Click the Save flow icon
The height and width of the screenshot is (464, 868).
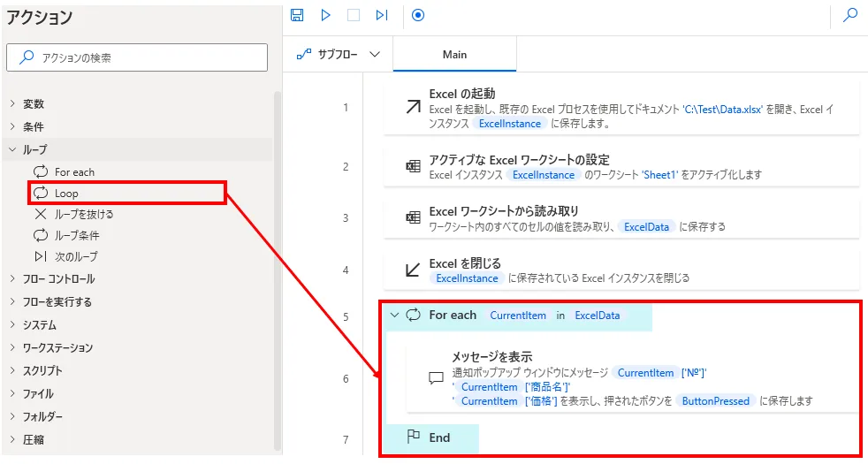pos(297,15)
